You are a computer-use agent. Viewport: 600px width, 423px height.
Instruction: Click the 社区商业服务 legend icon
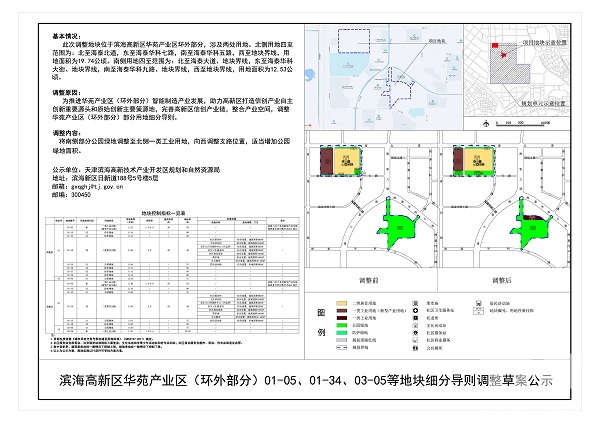[416, 340]
